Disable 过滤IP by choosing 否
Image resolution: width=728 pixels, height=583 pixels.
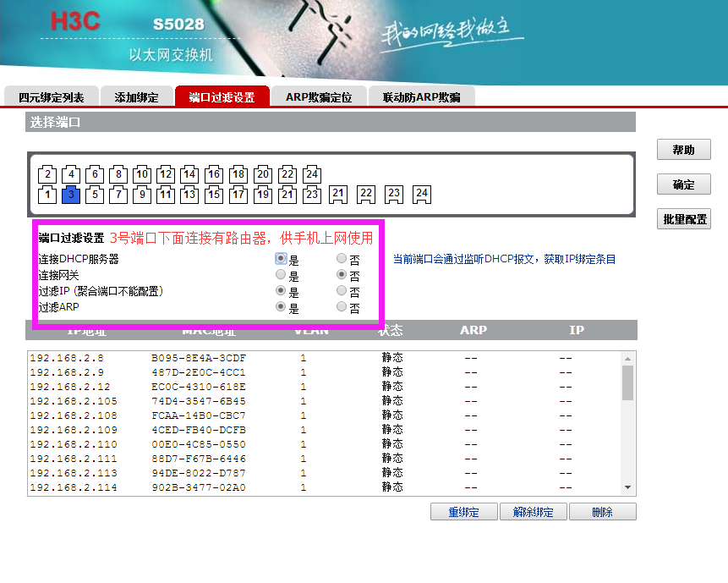pyautogui.click(x=342, y=291)
